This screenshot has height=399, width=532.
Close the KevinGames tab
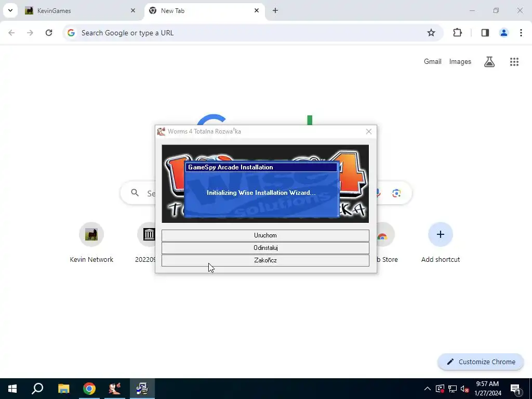click(x=133, y=11)
